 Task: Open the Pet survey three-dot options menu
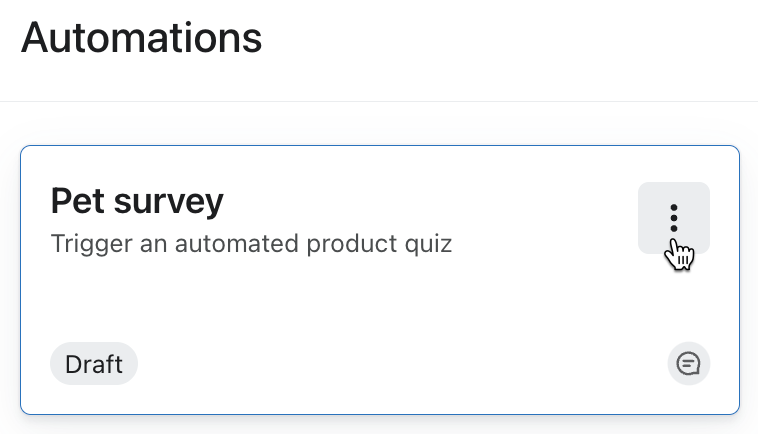[x=674, y=218]
